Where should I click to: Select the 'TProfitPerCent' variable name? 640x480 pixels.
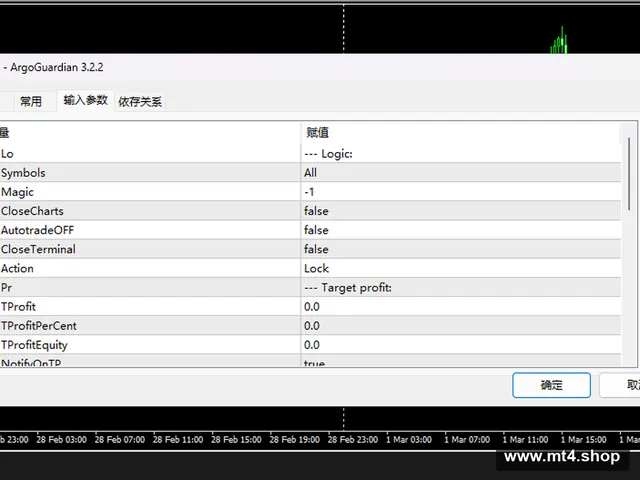coord(39,326)
